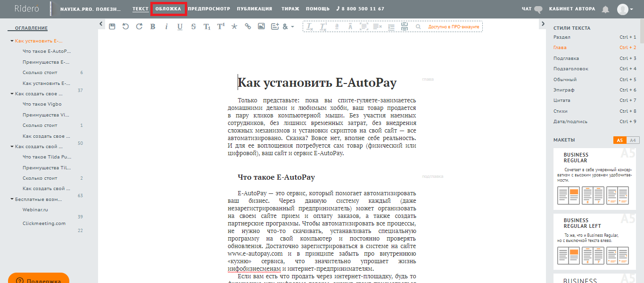Apply the Цитата text style

562,100
